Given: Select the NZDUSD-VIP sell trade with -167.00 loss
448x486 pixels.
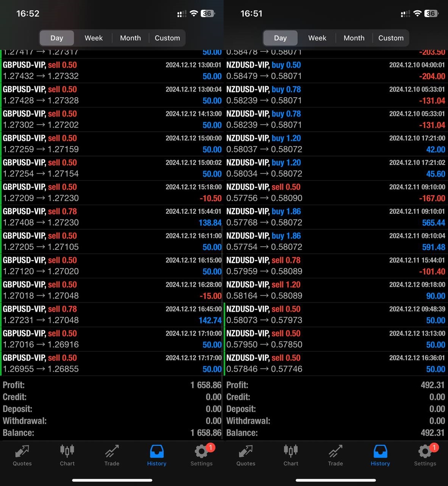Looking at the screenshot, I should [336, 192].
